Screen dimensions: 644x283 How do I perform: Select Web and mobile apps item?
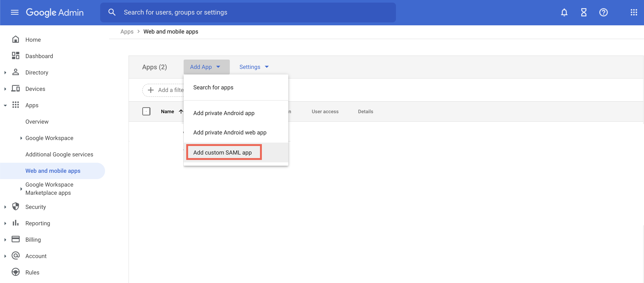(53, 171)
